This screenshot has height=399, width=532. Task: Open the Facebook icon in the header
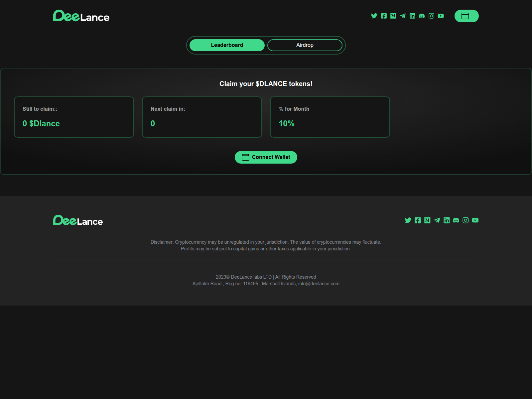384,16
